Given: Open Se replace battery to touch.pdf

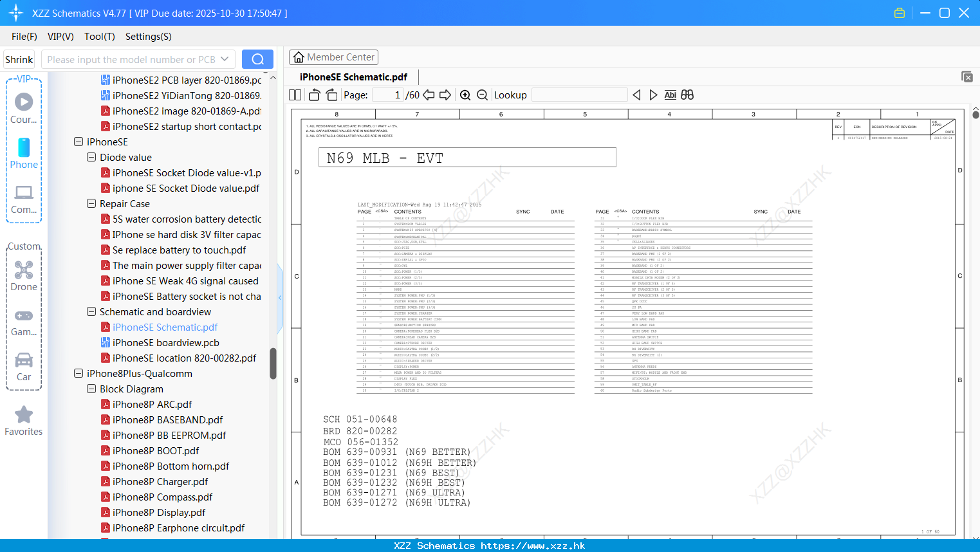Looking at the screenshot, I should tap(179, 250).
